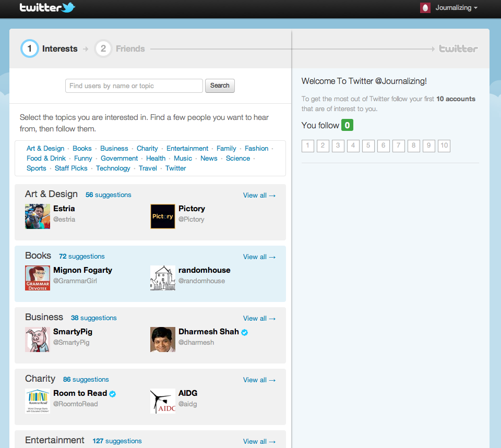501x448 pixels.
Task: Click the Books section heading
Action: (38, 256)
